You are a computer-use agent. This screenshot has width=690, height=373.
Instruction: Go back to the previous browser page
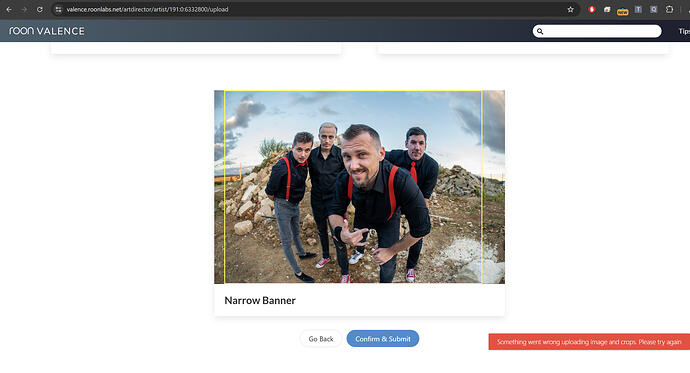click(9, 9)
